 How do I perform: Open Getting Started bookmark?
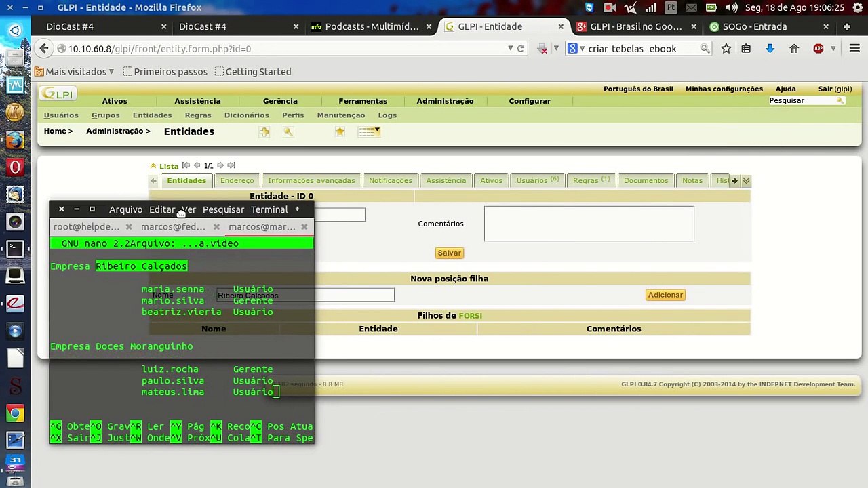[252, 71]
